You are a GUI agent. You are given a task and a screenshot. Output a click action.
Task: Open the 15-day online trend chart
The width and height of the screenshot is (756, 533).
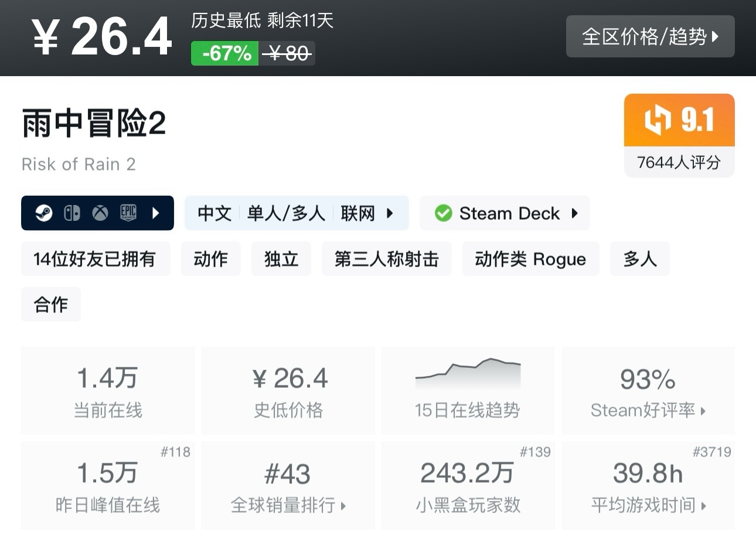click(467, 375)
